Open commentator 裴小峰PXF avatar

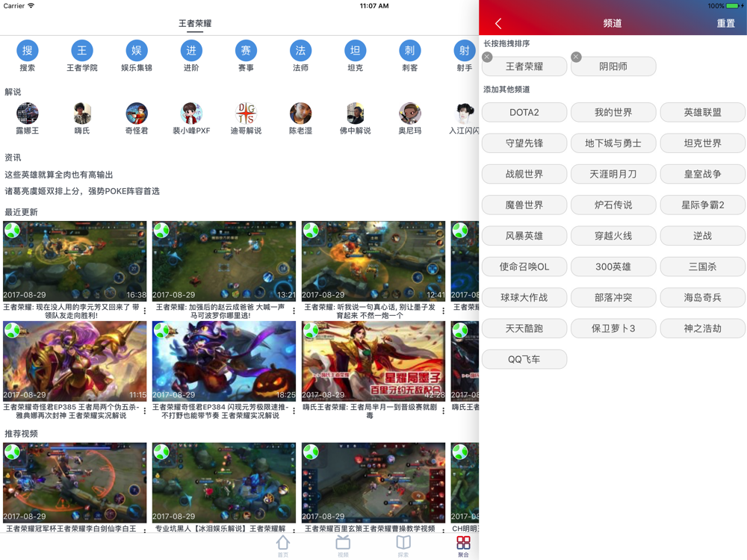click(191, 113)
